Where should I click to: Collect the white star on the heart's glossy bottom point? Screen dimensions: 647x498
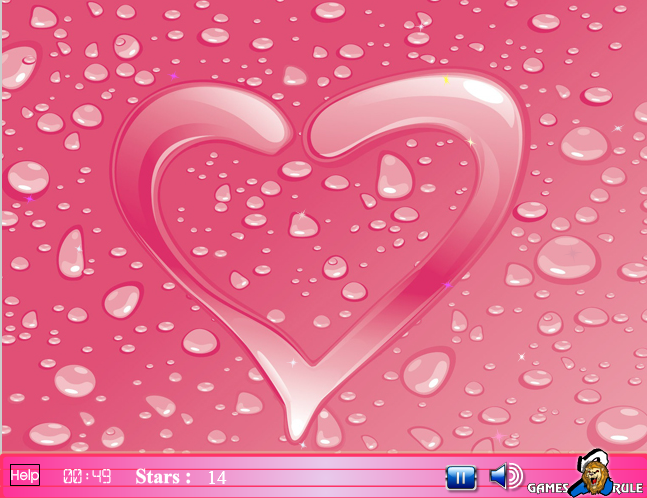coord(293,363)
